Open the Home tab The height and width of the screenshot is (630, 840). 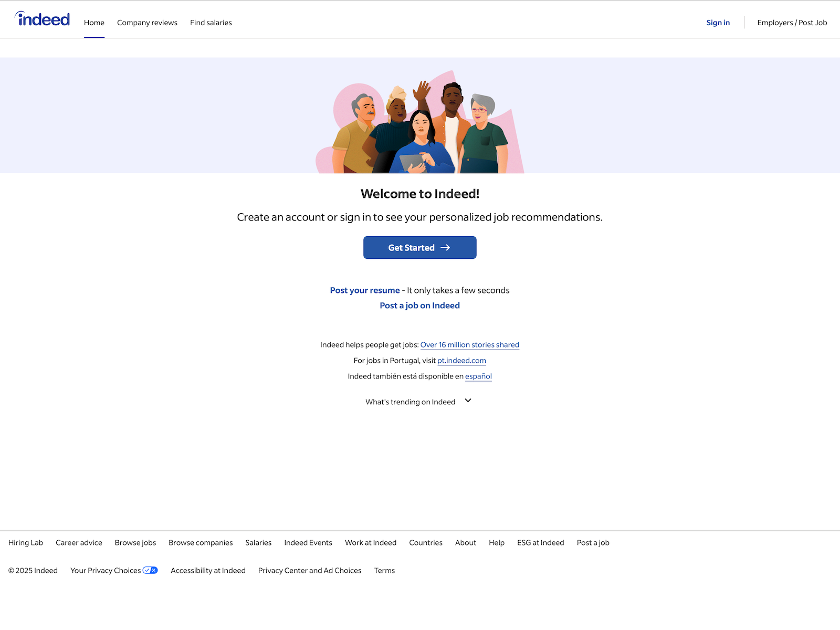pyautogui.click(x=94, y=23)
